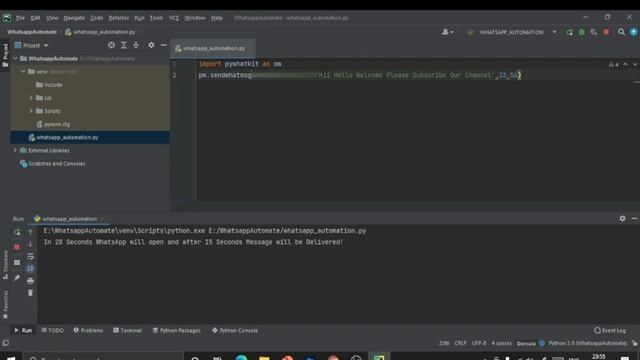Viewport: 640px width, 360px height.
Task: Open the Problems tool window
Action: coord(88,331)
